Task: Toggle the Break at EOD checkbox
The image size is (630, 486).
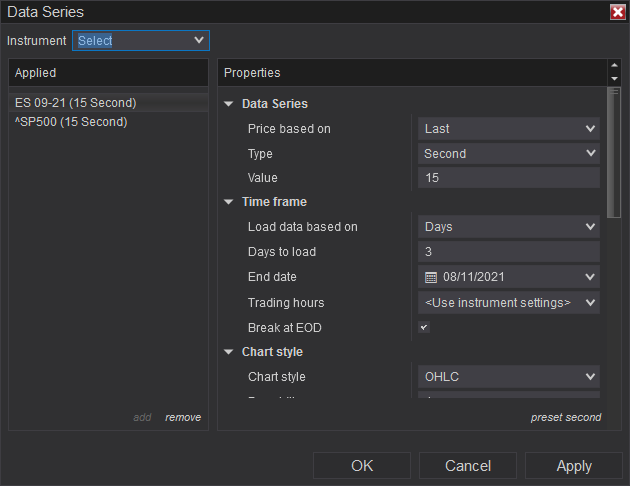Action: click(424, 327)
